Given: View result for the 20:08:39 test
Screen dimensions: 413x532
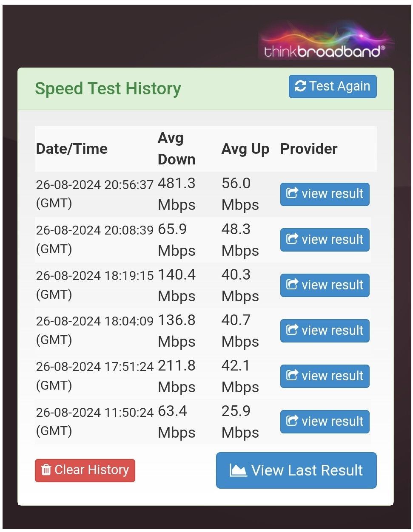Looking at the screenshot, I should coord(325,240).
